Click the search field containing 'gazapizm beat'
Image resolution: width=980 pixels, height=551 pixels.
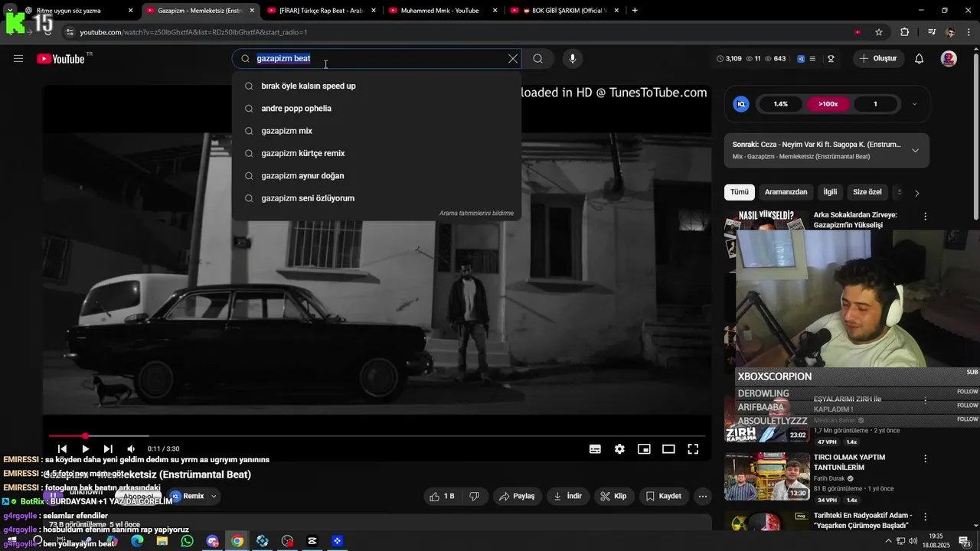point(375,59)
